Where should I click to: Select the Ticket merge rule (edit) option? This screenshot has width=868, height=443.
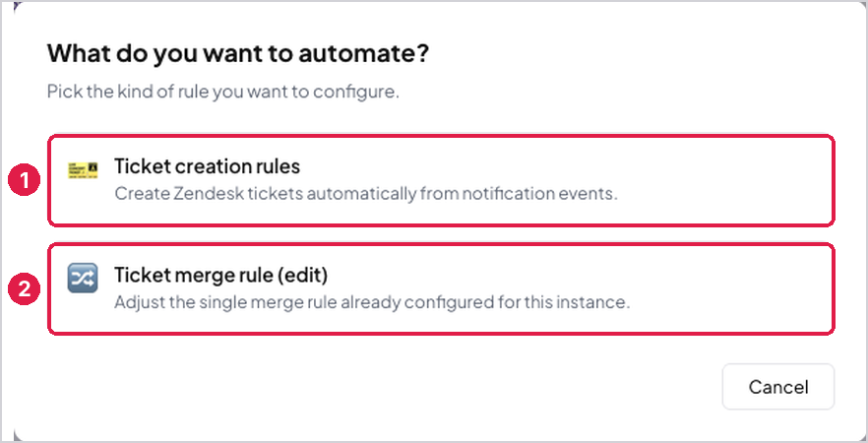441,289
